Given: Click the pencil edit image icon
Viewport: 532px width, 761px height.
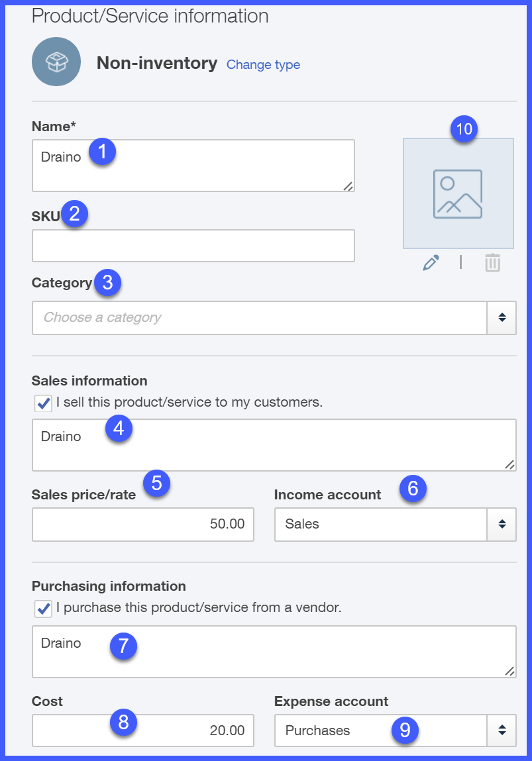Looking at the screenshot, I should [431, 262].
